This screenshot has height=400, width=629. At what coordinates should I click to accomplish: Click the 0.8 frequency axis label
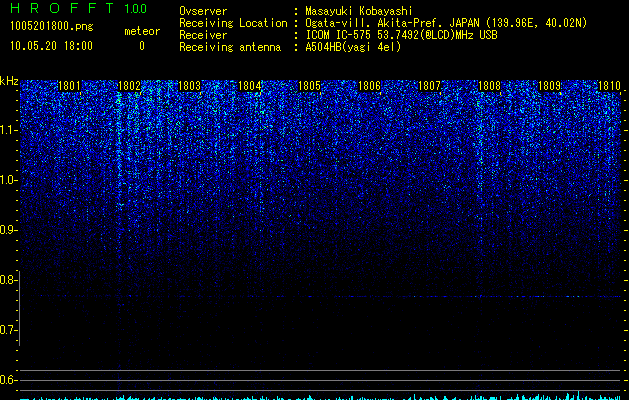click(8, 280)
